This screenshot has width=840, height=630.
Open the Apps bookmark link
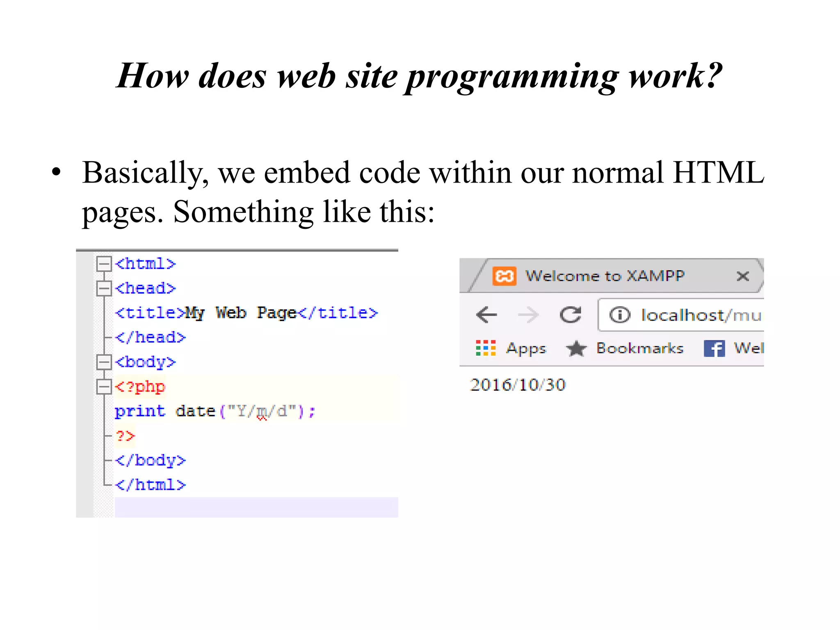pyautogui.click(x=526, y=348)
